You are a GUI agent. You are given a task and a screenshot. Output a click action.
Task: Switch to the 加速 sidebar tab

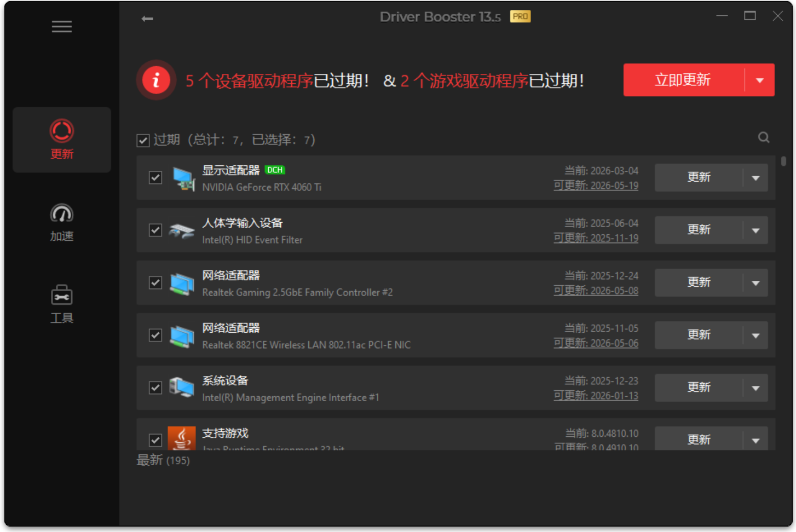pos(62,222)
